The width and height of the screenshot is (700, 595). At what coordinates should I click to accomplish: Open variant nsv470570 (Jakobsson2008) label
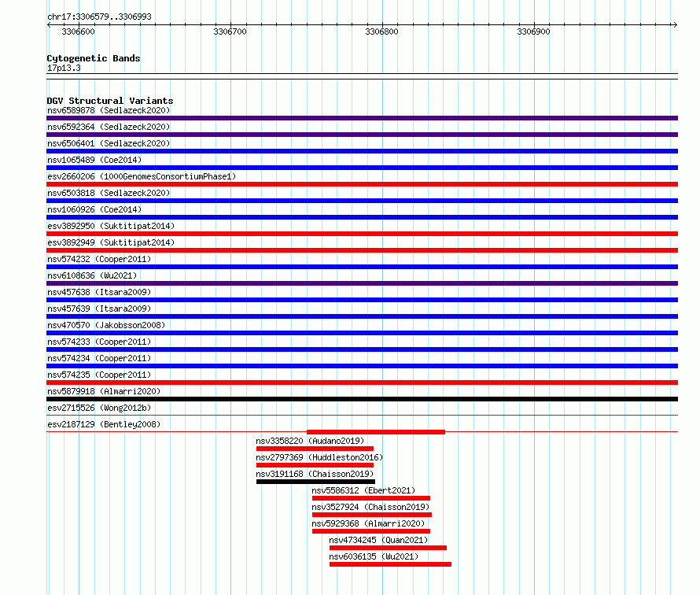[x=106, y=325]
